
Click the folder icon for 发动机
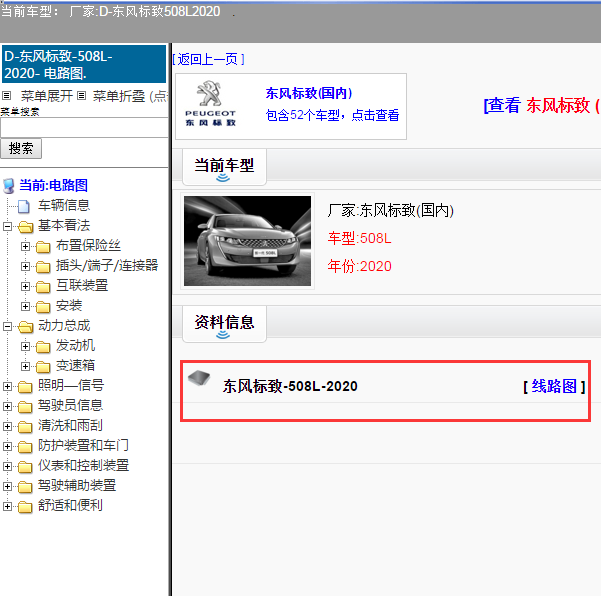43,347
